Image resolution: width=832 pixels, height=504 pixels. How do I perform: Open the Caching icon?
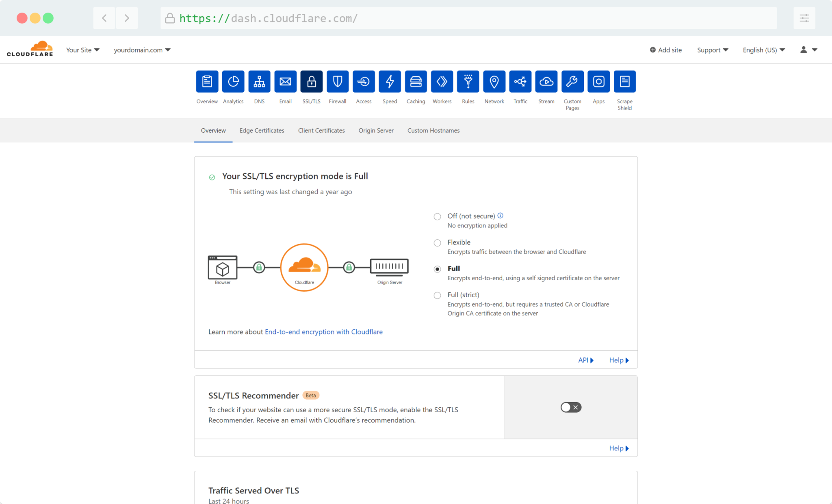click(x=416, y=82)
